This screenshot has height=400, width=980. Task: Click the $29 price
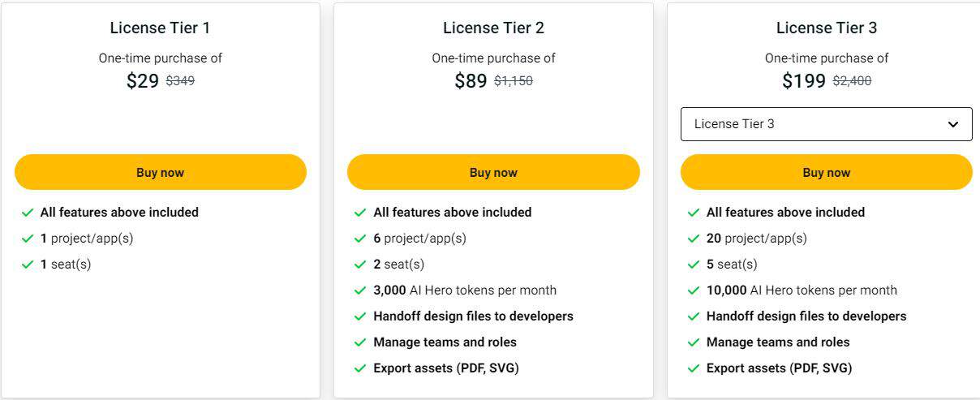(x=143, y=81)
